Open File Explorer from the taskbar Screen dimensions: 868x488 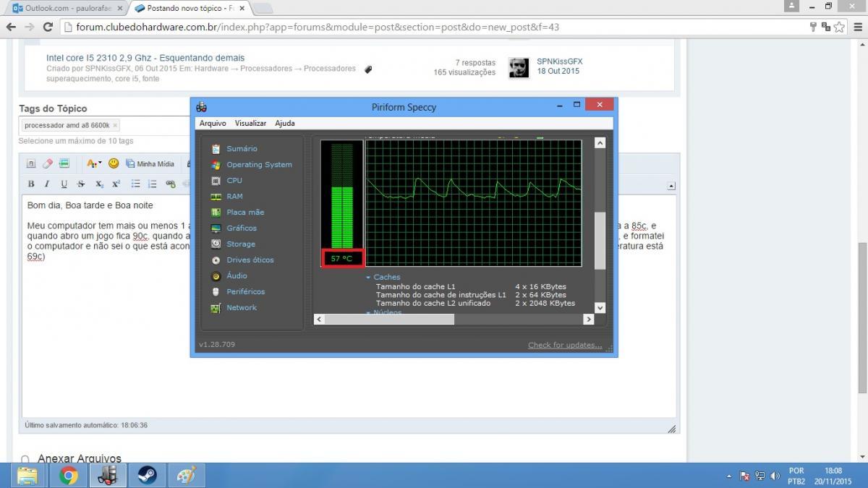click(27, 476)
